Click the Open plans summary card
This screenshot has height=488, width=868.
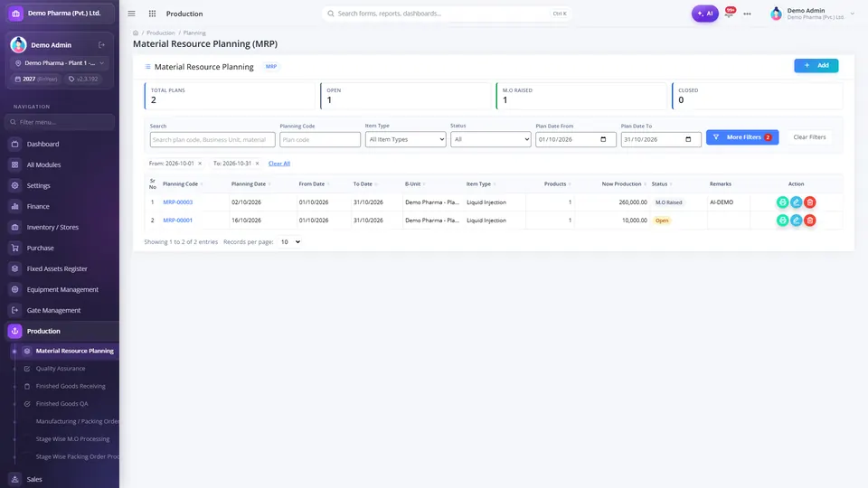click(x=405, y=96)
